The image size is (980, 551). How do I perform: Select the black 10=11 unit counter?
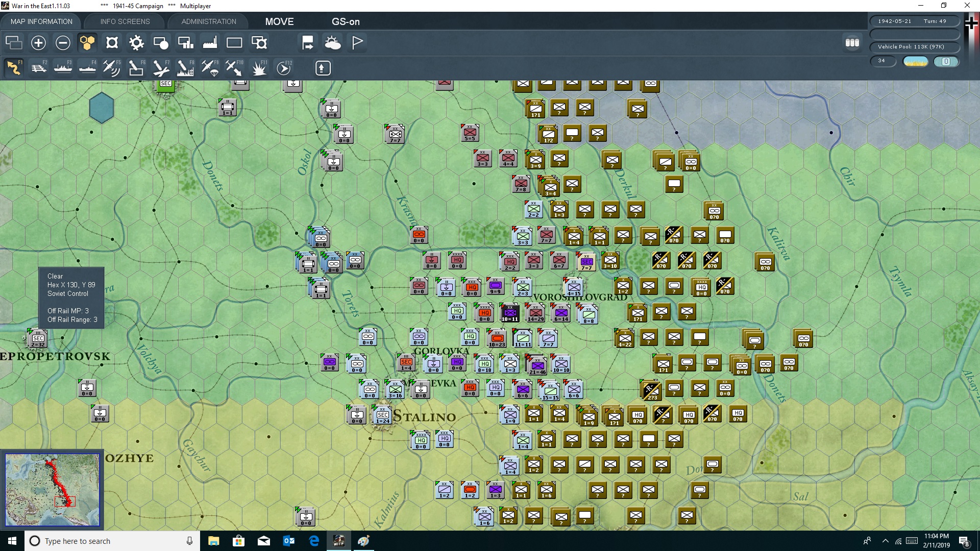(x=510, y=313)
